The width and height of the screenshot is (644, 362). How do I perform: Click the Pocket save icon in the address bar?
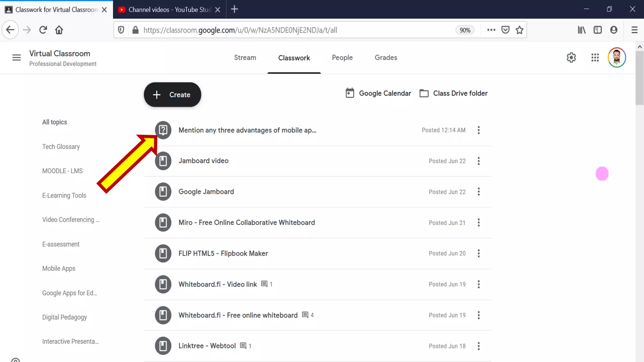click(505, 30)
